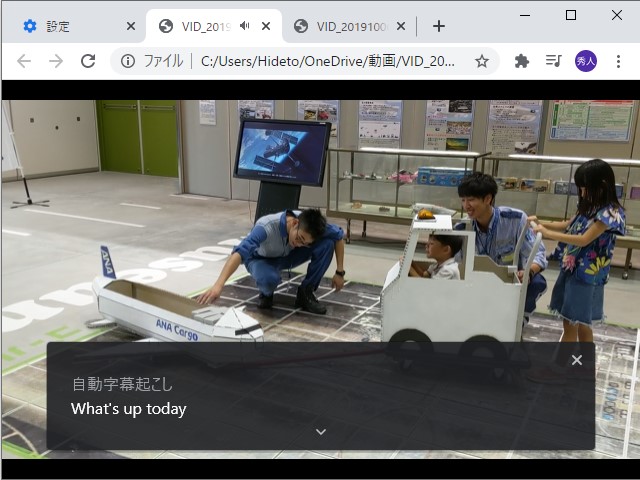
Task: Close the active VID_2019 tab
Action: (x=266, y=27)
